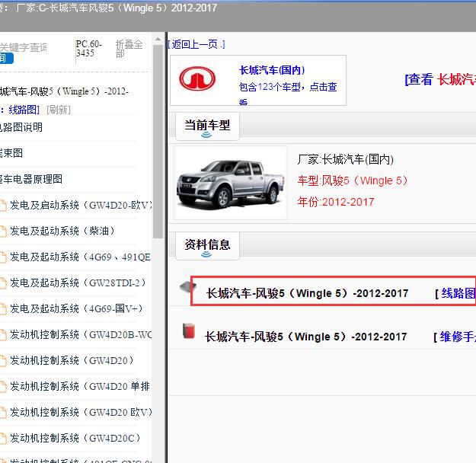Screen dimensions: 476x463
Task: Click document icon beside 发动机控制系统（GW4D20 单排
Action: point(3,387)
